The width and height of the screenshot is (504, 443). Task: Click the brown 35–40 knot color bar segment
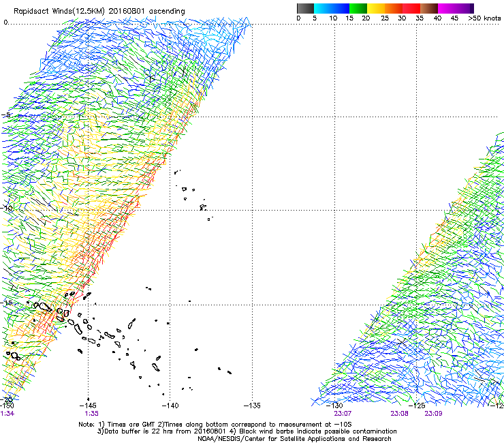[x=429, y=8]
